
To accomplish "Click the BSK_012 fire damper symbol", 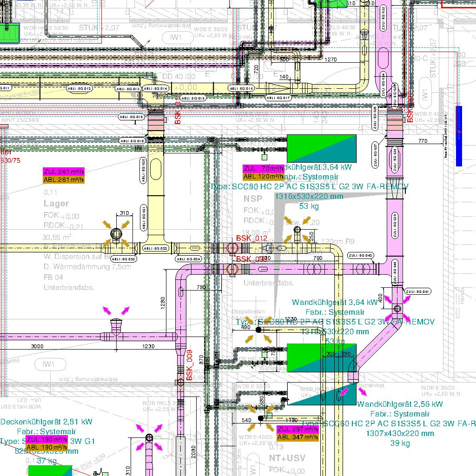I will [231, 248].
